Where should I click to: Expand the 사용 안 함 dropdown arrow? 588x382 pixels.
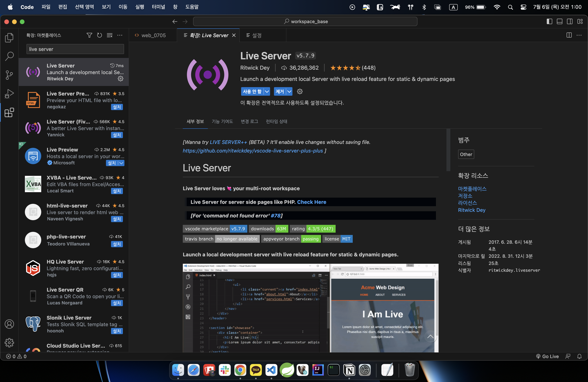pyautogui.click(x=267, y=91)
